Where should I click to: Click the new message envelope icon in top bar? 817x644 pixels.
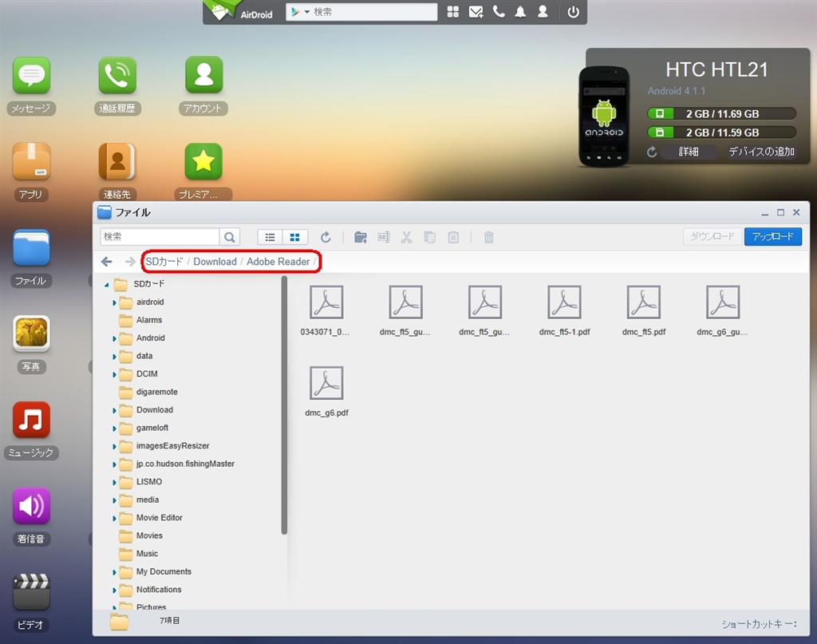(x=476, y=12)
